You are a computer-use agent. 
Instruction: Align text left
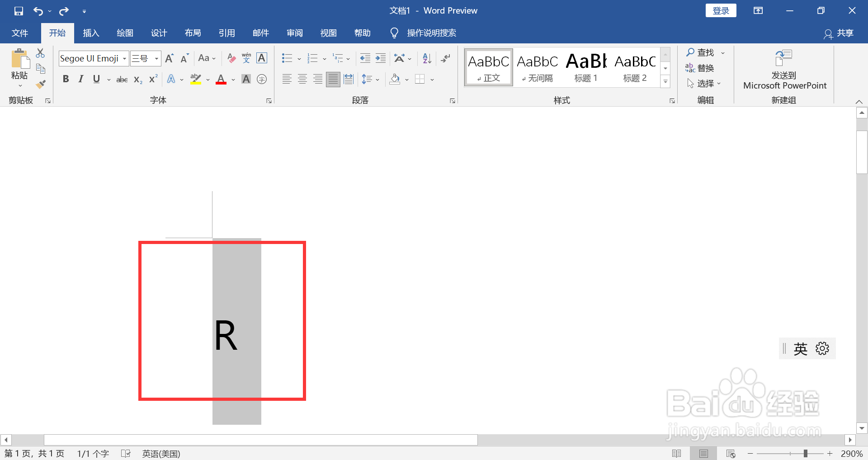pos(287,80)
